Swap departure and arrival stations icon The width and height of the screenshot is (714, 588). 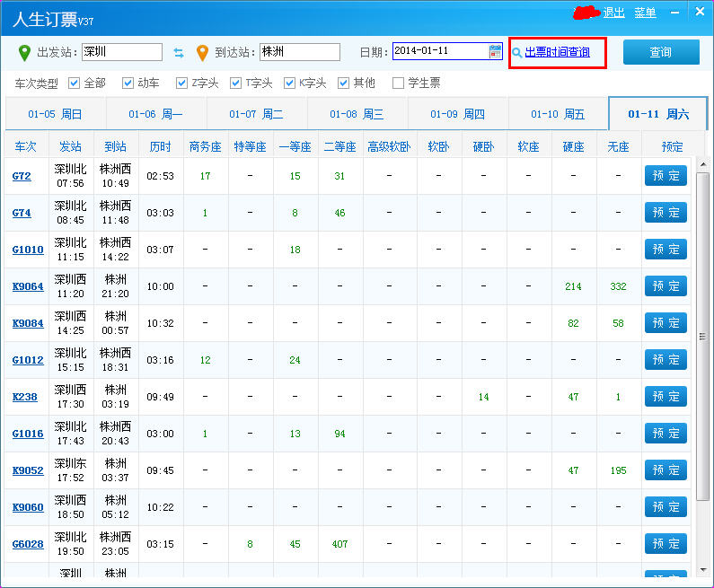[179, 53]
